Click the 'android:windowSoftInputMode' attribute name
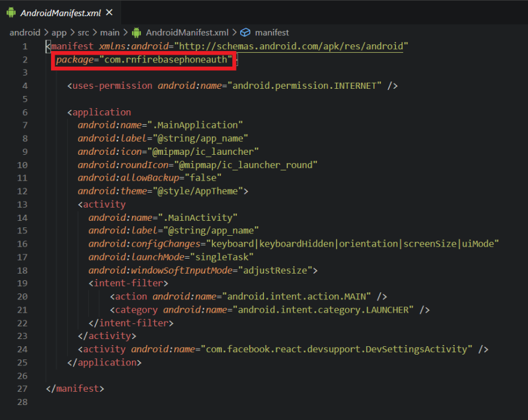Image resolution: width=528 pixels, height=420 pixels. (x=160, y=271)
